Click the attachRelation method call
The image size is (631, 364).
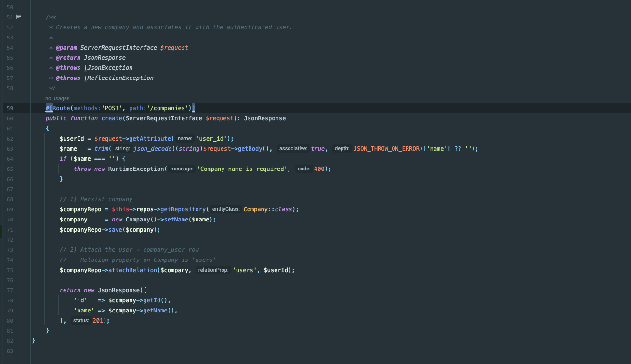click(x=132, y=270)
